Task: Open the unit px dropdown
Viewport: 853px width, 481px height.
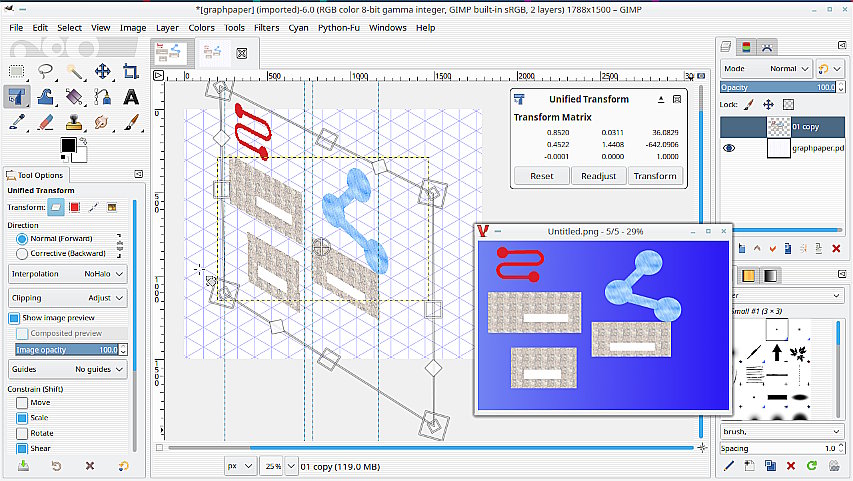Action: pyautogui.click(x=240, y=466)
